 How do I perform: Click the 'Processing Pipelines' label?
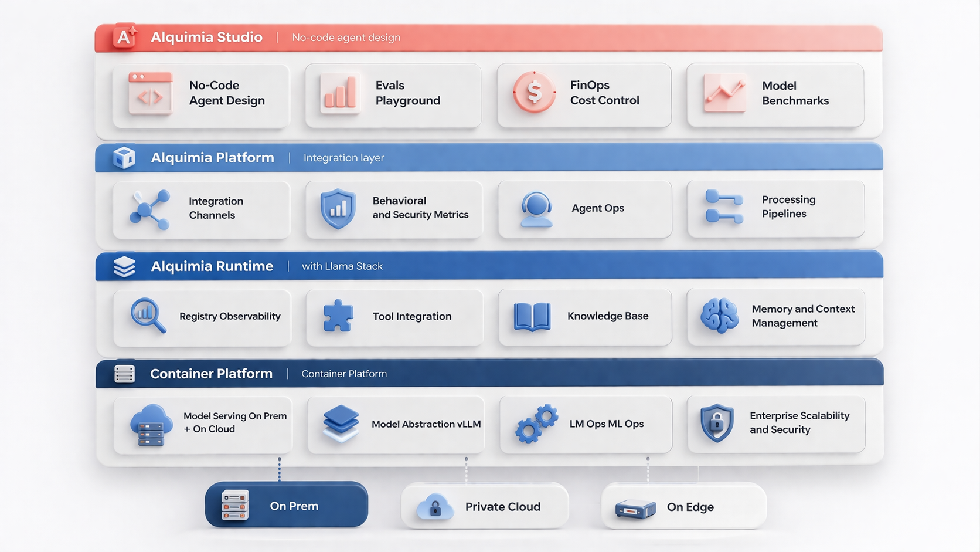click(x=788, y=206)
